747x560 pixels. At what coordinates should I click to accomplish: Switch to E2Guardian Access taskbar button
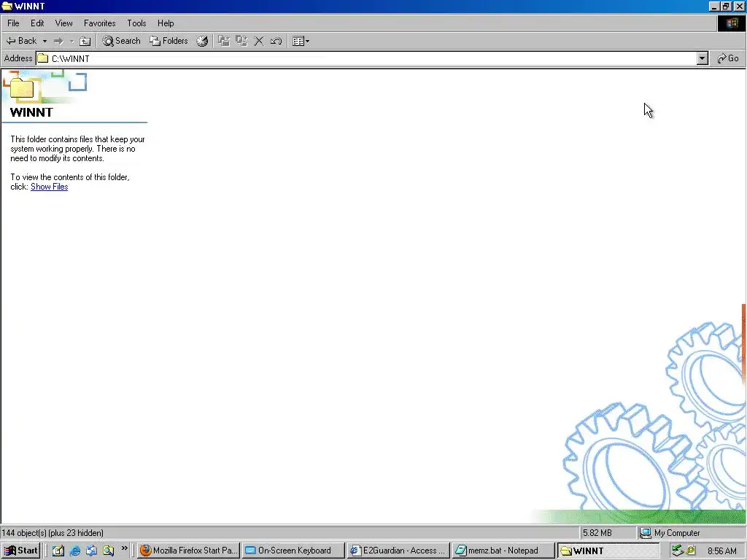click(398, 551)
